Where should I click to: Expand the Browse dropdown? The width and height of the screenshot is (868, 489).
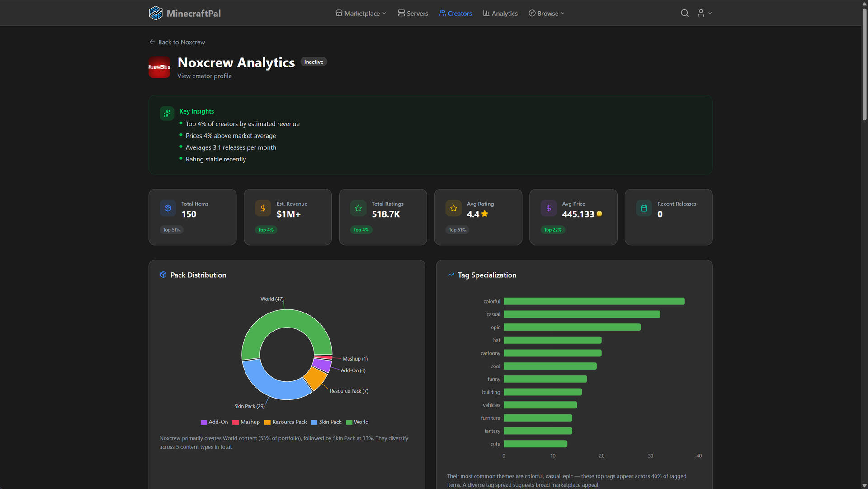(x=546, y=13)
